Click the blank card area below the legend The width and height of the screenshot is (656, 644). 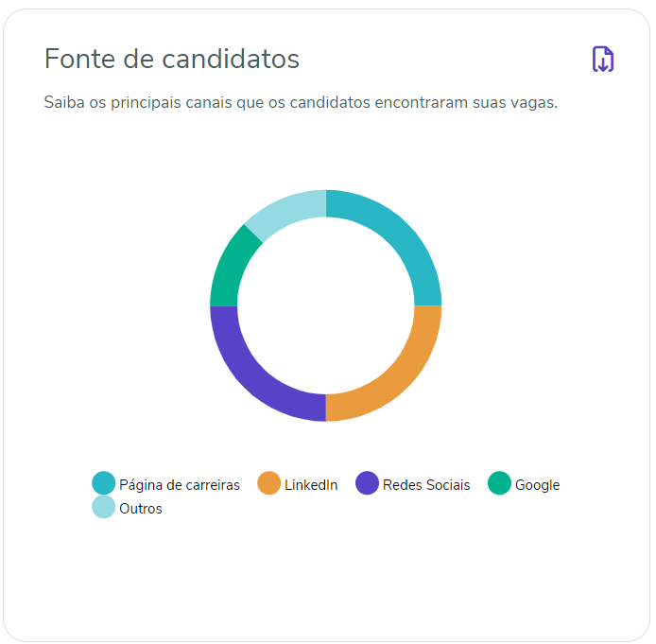325,577
